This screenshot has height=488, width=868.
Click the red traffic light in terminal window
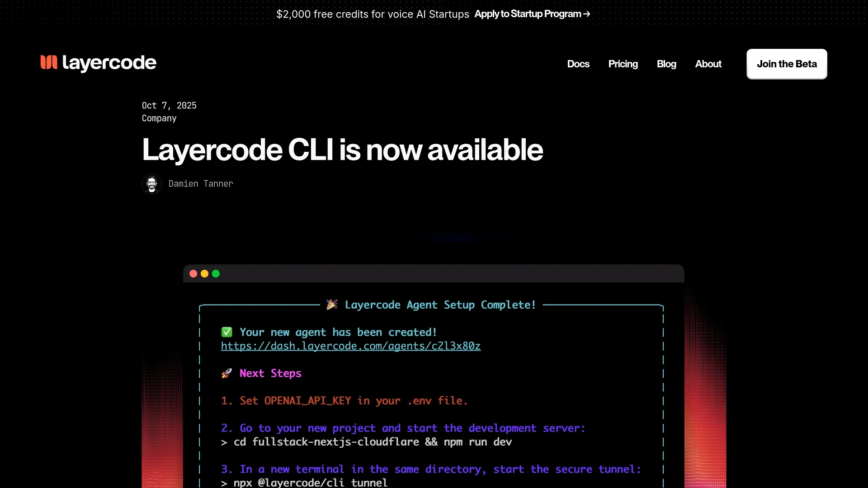pyautogui.click(x=193, y=273)
